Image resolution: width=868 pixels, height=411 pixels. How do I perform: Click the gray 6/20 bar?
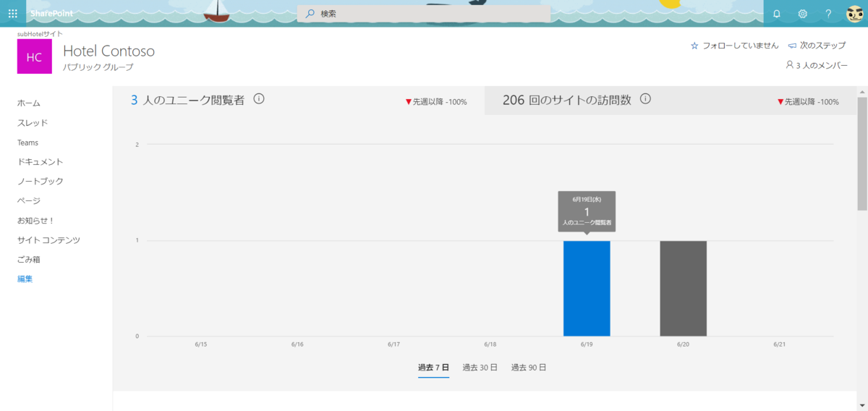(x=683, y=289)
